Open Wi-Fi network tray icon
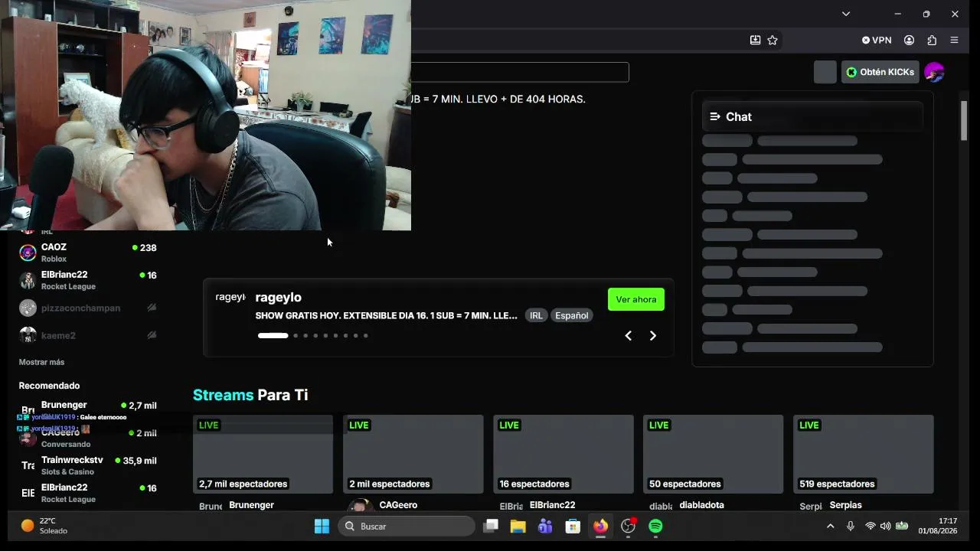 (870, 526)
